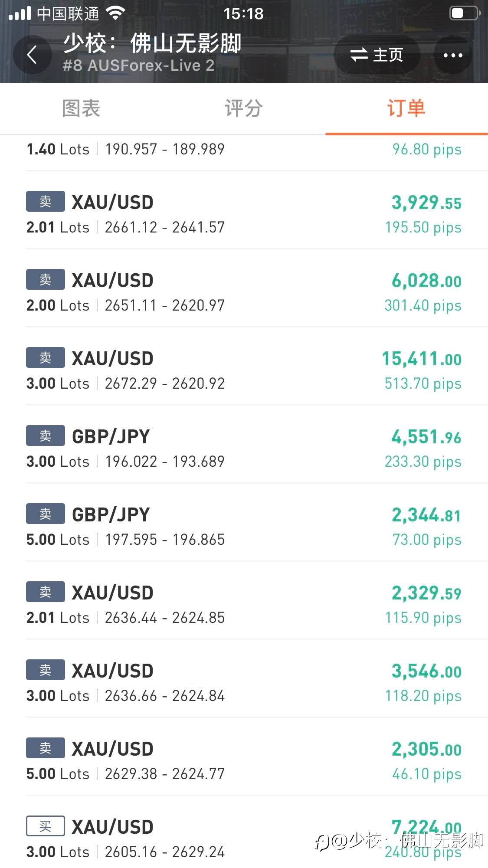Image resolution: width=488 pixels, height=868 pixels.
Task: Tap the buy badge on XAU/USD 2605.16 order
Action: pos(46,826)
